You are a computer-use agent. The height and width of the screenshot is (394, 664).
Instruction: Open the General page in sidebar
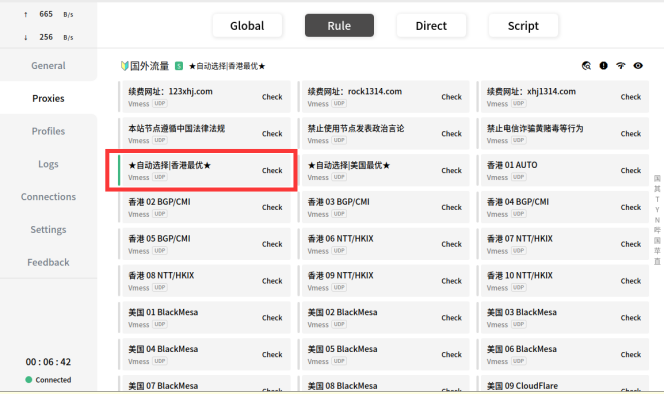pyautogui.click(x=48, y=66)
